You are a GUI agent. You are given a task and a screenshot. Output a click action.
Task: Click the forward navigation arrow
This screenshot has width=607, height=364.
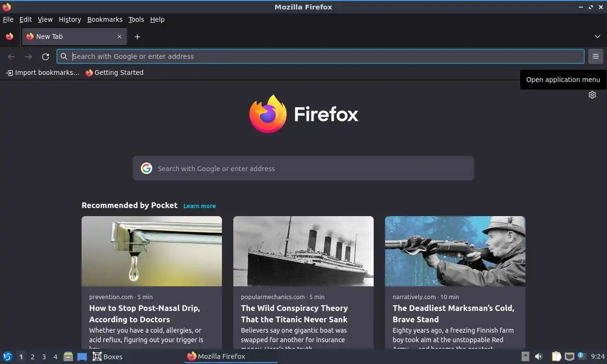(x=28, y=56)
